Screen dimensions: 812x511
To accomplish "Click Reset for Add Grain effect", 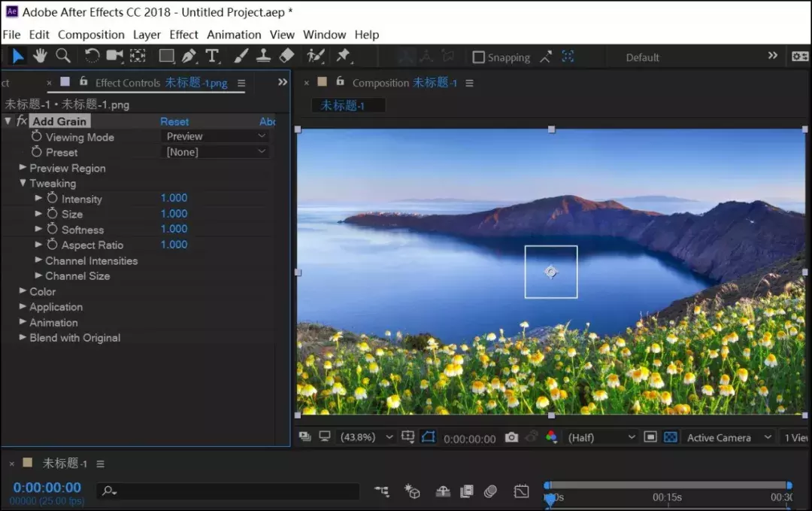I will pos(174,121).
